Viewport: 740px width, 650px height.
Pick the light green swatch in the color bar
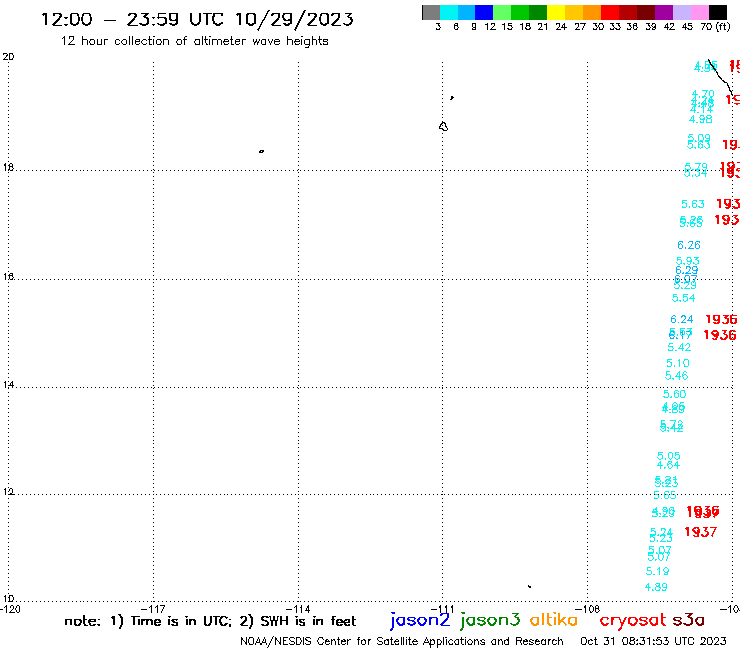coord(502,12)
